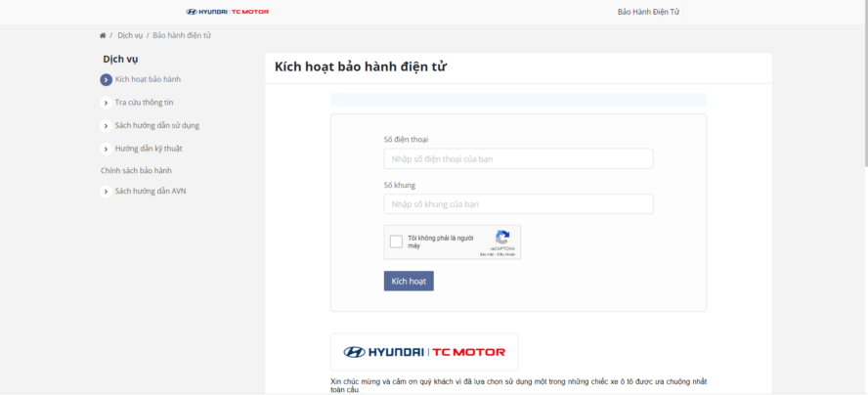The image size is (868, 395).
Task: Expand the arrow beside Sách hướng dẫn sử dụng
Action: pos(106,125)
